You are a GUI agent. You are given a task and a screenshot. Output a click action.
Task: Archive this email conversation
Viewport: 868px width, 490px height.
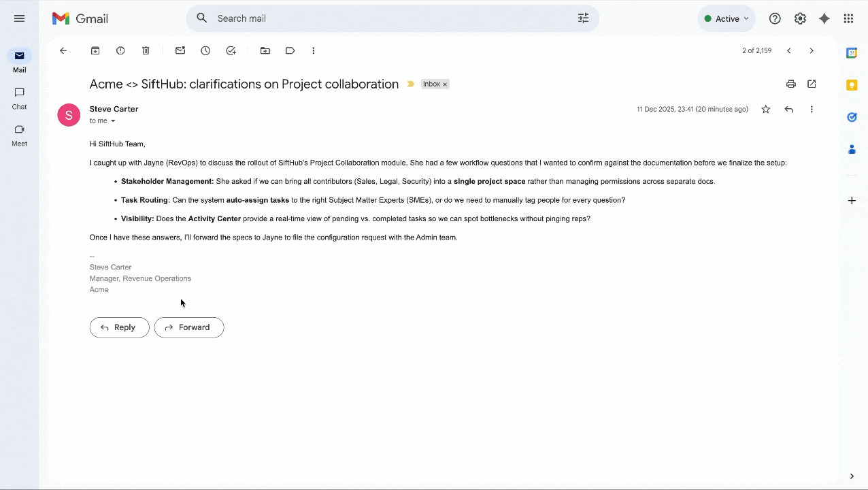[x=95, y=51]
